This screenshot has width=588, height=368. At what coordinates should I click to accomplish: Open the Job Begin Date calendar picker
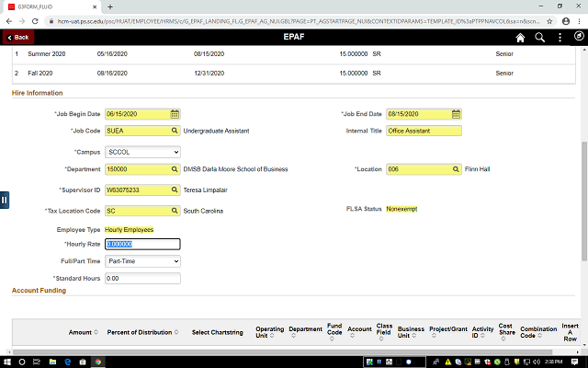point(175,114)
